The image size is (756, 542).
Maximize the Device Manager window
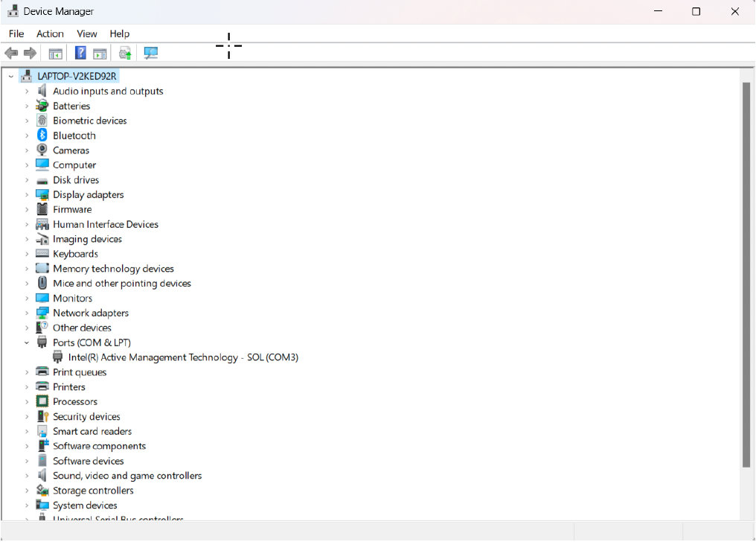[x=696, y=12]
